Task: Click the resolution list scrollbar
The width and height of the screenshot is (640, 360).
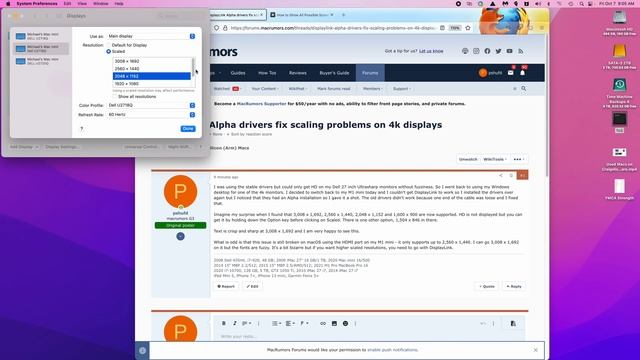Action: 193,66
